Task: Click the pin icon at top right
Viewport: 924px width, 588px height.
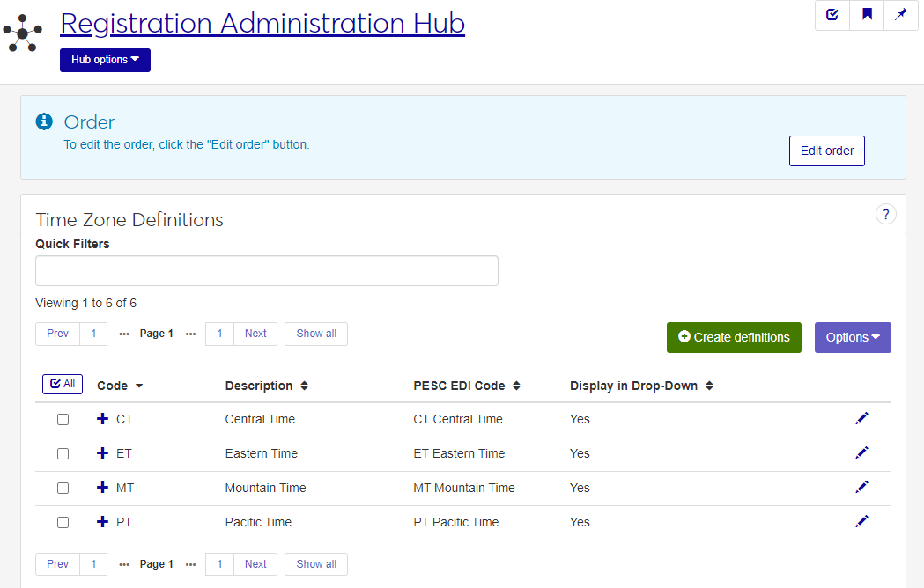Action: [901, 15]
